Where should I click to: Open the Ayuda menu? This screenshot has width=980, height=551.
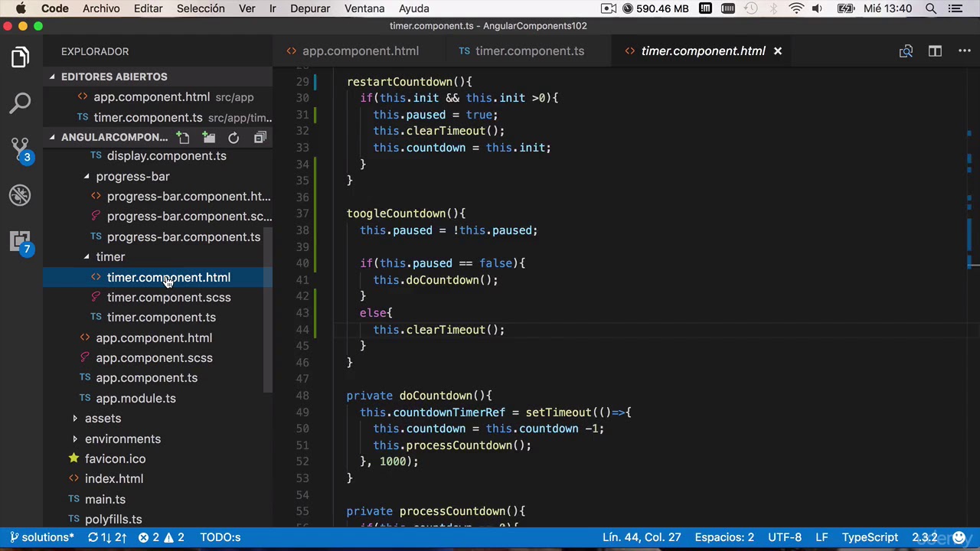click(414, 8)
